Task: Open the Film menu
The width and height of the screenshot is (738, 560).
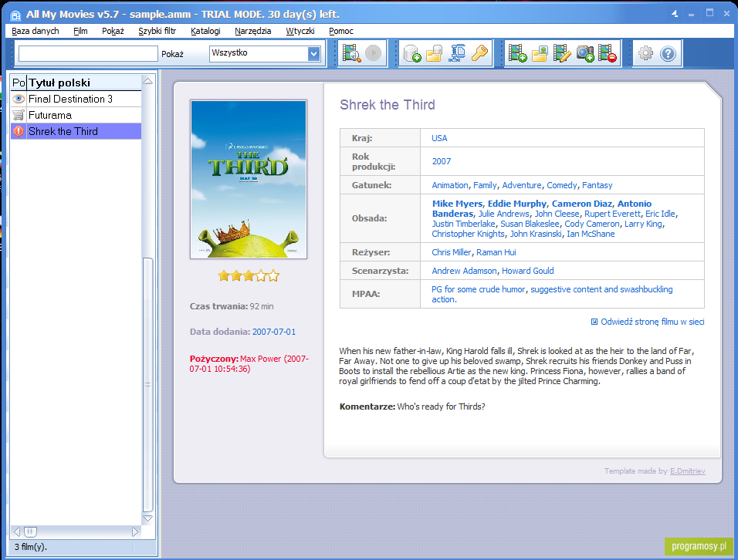Action: pyautogui.click(x=80, y=31)
